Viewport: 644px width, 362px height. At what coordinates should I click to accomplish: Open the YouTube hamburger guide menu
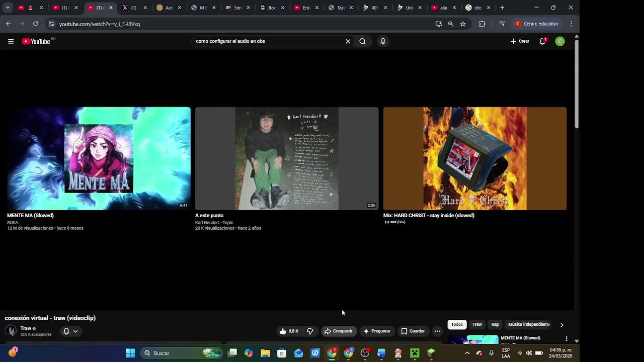11,41
